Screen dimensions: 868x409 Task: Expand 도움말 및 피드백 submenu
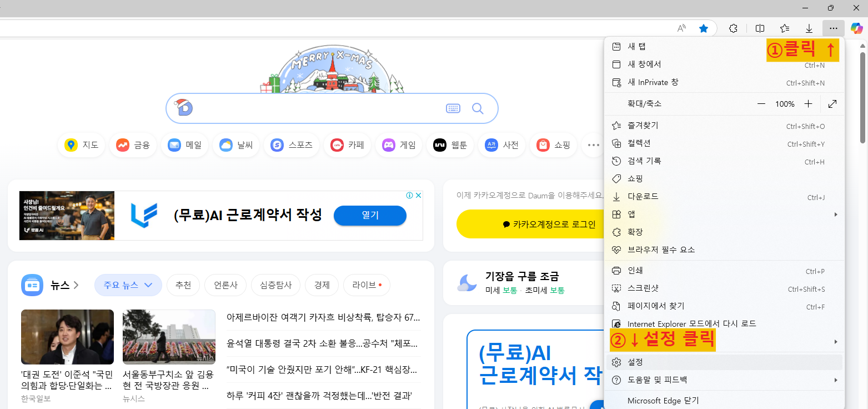click(x=724, y=380)
